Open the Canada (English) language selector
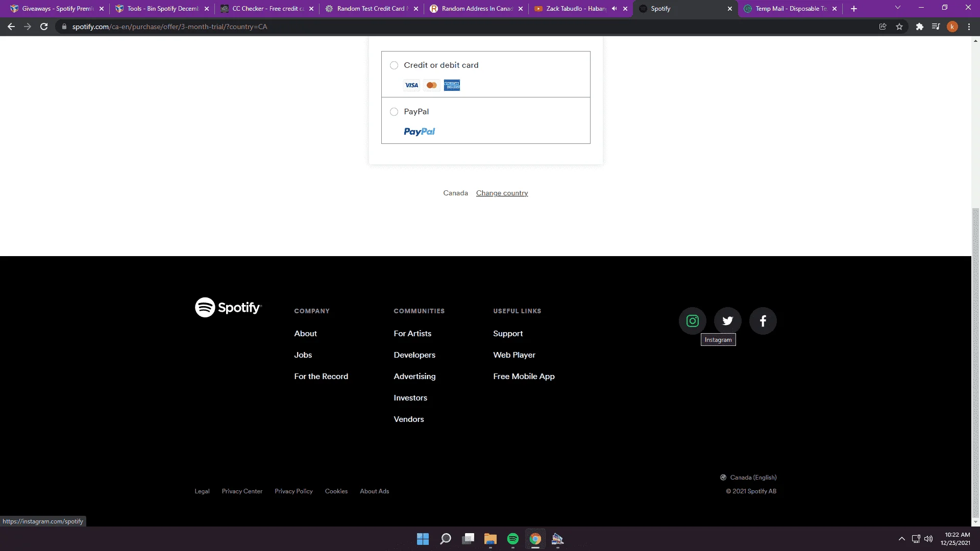 coord(748,478)
